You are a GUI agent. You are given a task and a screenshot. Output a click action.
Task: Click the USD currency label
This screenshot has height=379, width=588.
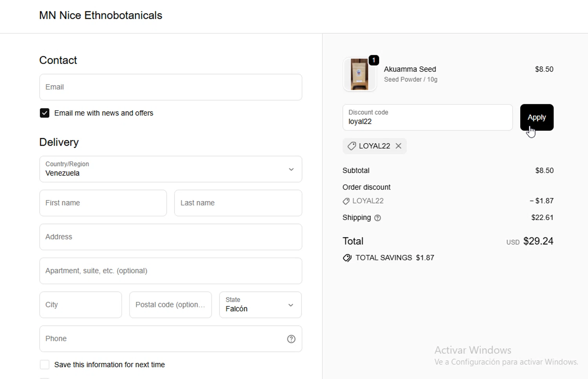[513, 242]
